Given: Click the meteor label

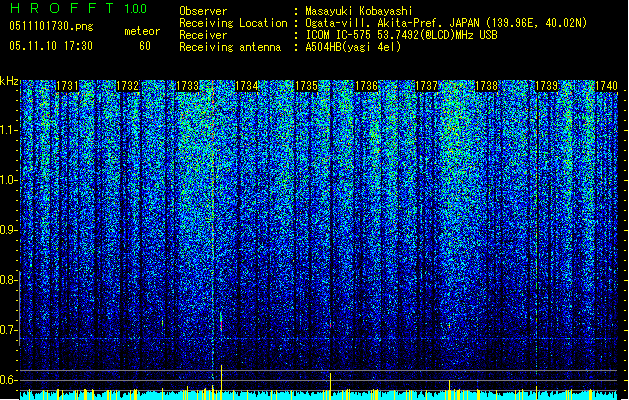Looking at the screenshot, I should 142,31.
